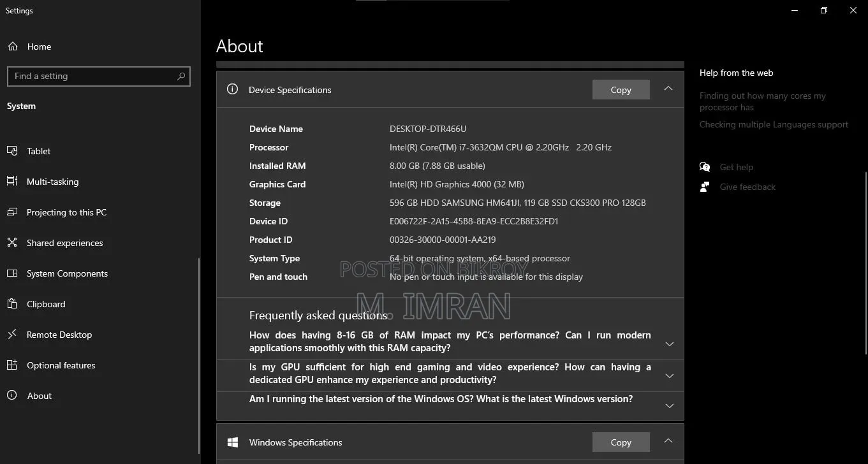Close the Settings window

(853, 10)
